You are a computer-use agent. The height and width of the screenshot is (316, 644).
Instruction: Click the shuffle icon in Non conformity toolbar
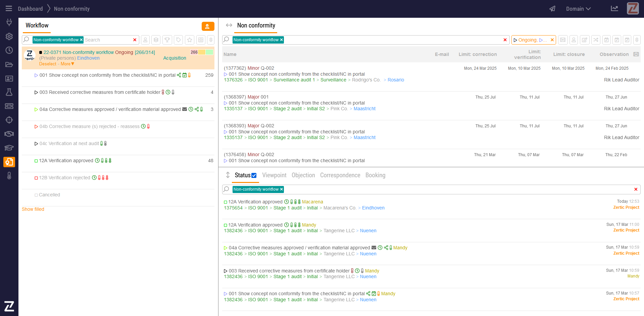coord(596,40)
